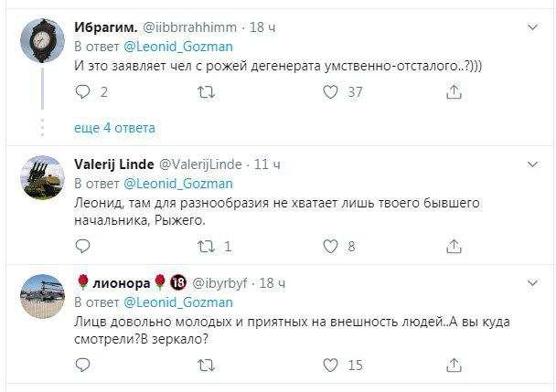Reply to лионора's tweet

[82, 366]
